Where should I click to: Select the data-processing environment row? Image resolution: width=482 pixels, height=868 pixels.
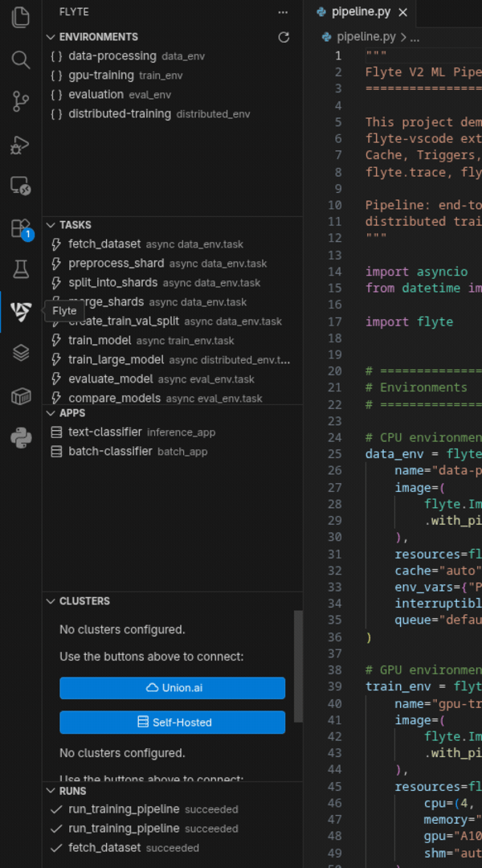click(x=173, y=56)
